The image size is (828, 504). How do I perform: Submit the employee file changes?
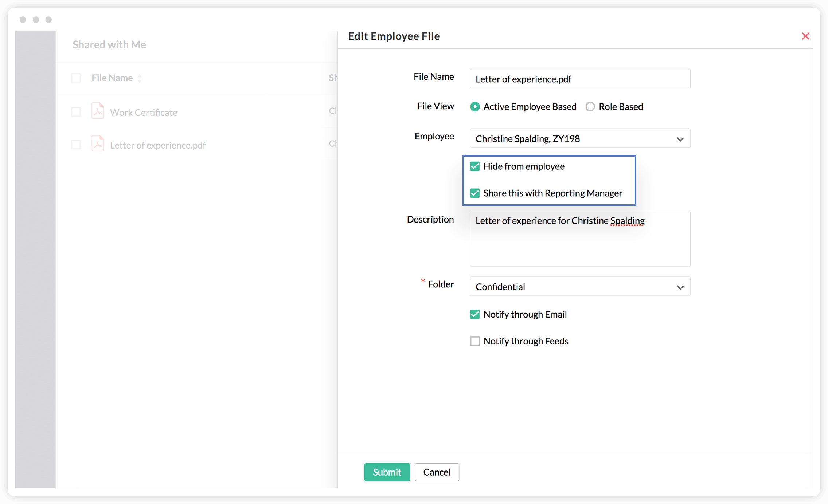click(x=387, y=472)
